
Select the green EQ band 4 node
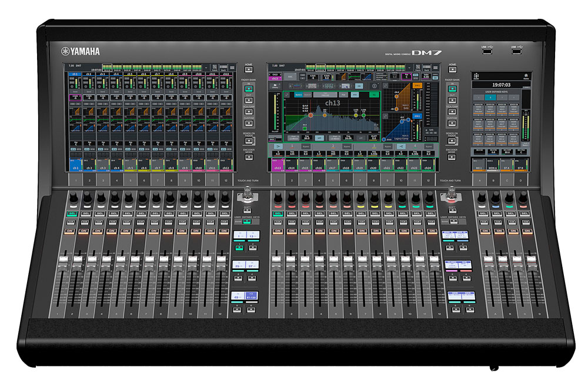coord(363,115)
